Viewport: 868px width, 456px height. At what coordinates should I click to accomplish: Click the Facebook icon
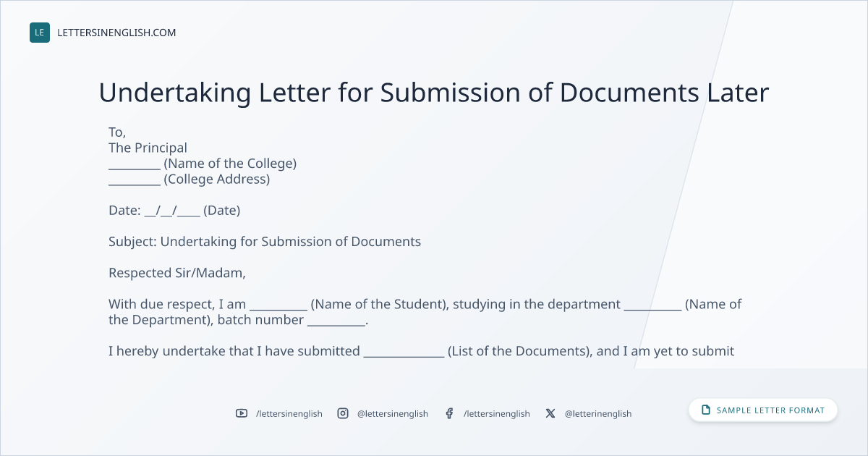click(449, 413)
